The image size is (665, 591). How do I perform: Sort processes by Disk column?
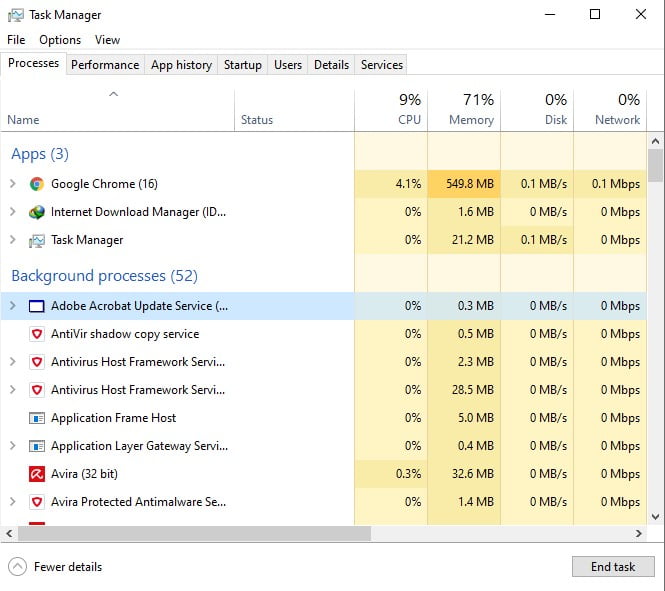pos(537,110)
